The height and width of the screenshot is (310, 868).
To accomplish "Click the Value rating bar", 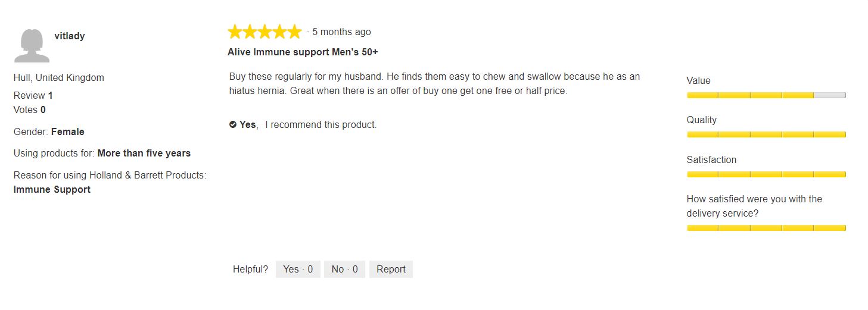I will click(x=766, y=95).
